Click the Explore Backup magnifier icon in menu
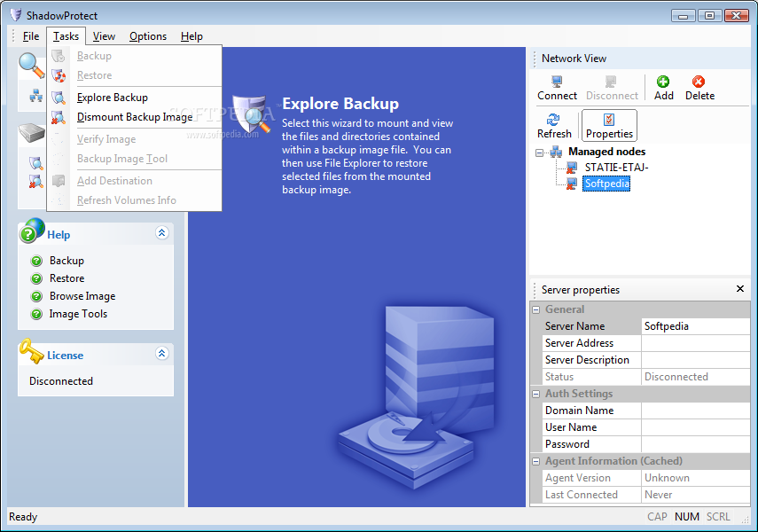This screenshot has height=532, width=758. click(x=59, y=98)
